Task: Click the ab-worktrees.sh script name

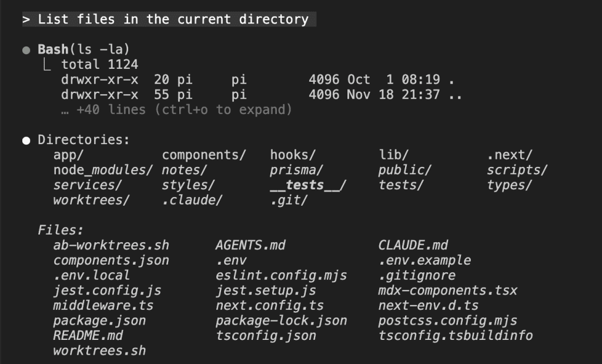Action: click(111, 245)
